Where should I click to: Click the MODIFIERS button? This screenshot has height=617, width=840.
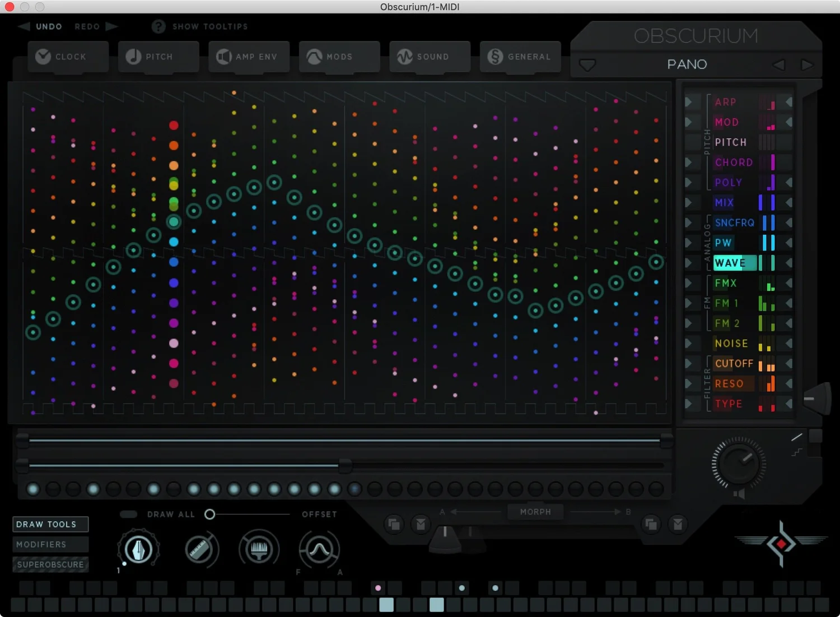(50, 544)
